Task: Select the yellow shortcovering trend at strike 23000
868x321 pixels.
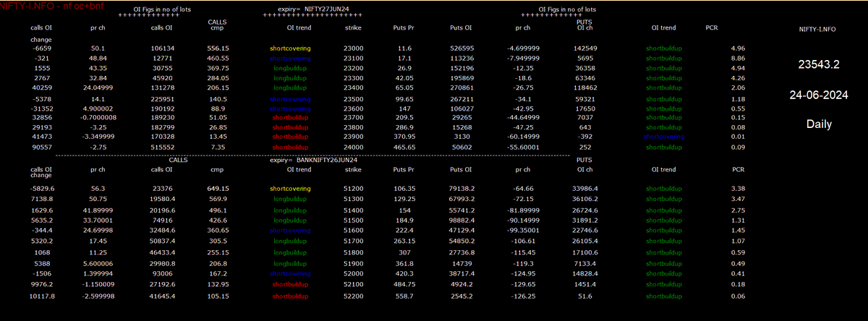Action: (289, 48)
